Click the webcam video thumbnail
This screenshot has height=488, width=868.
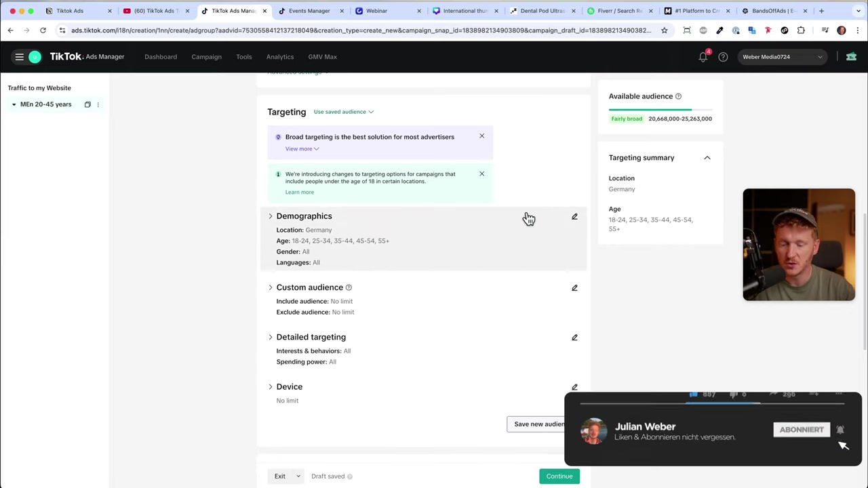[799, 245]
